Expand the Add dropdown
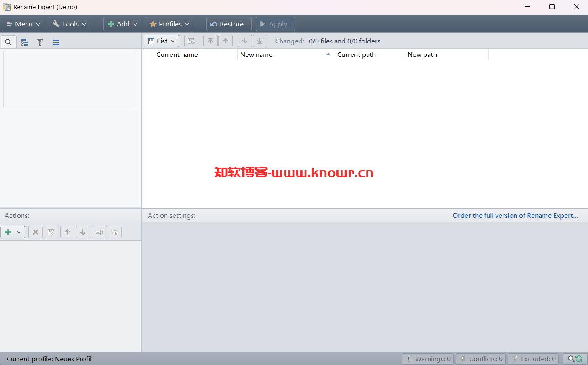 pyautogui.click(x=122, y=24)
